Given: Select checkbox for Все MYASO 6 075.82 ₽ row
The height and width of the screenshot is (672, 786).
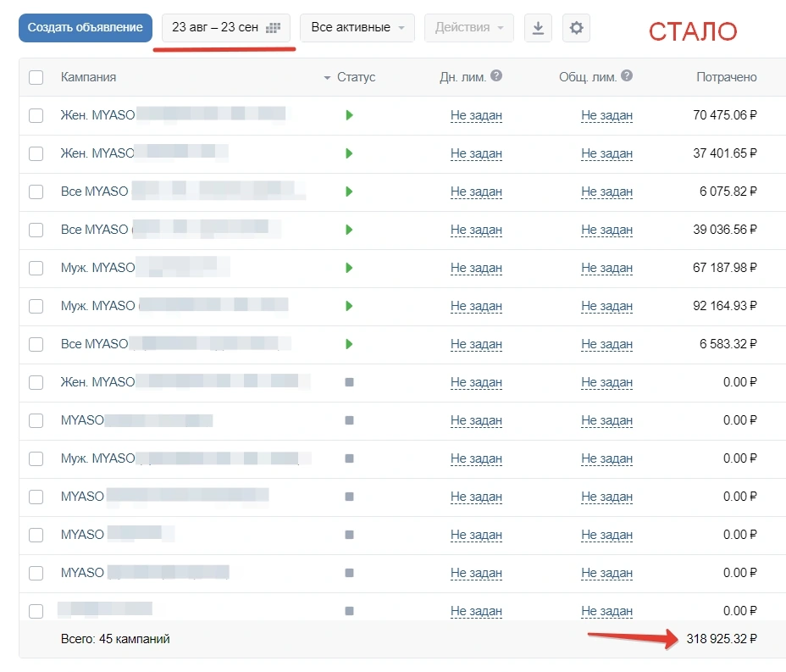Looking at the screenshot, I should 36,192.
